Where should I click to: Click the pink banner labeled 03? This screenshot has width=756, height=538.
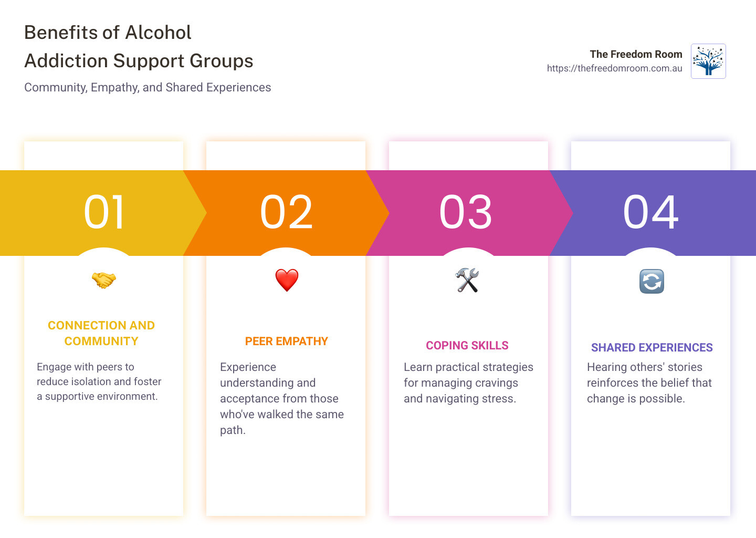click(468, 212)
